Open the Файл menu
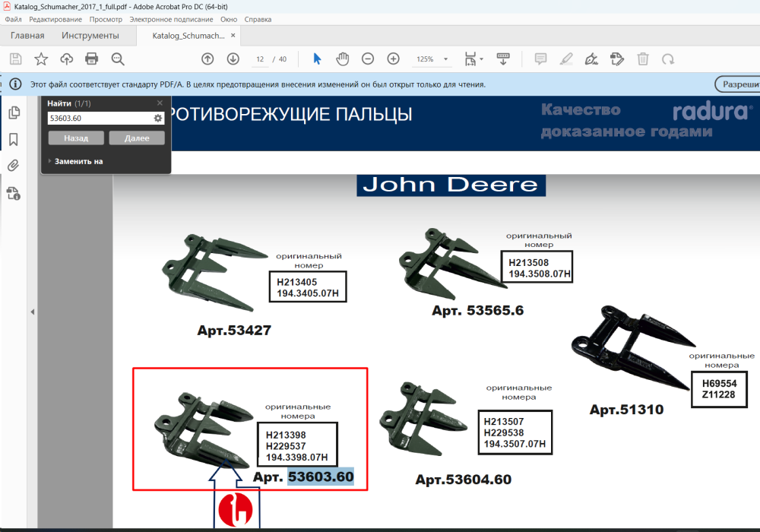This screenshot has width=760, height=532. (x=13, y=20)
